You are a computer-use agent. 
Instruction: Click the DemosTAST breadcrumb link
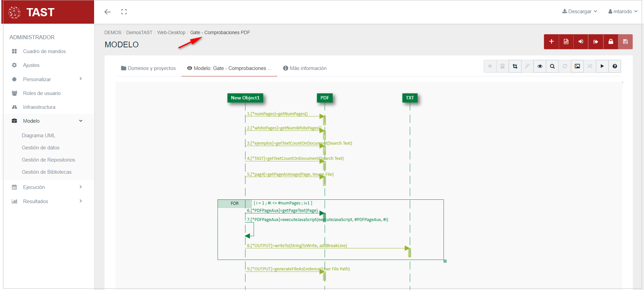click(139, 32)
